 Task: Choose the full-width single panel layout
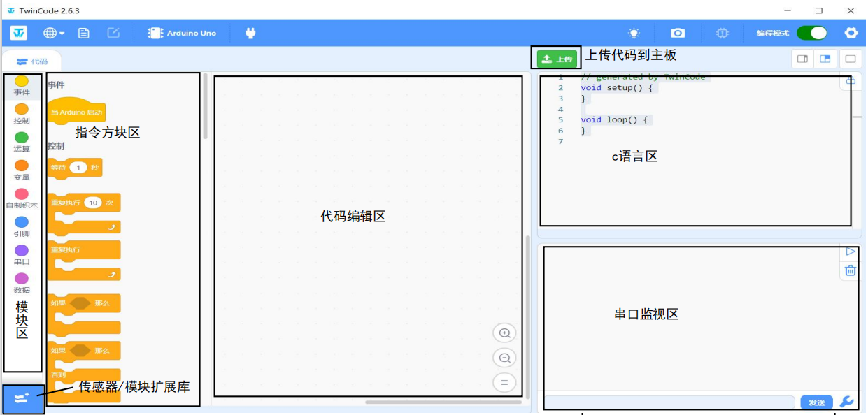[x=850, y=59]
